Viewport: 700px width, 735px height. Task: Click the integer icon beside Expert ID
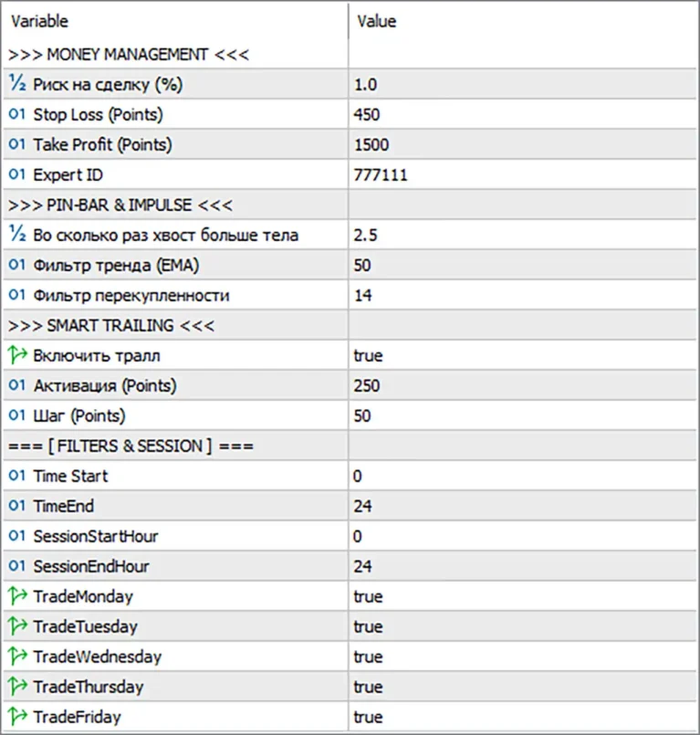16,174
